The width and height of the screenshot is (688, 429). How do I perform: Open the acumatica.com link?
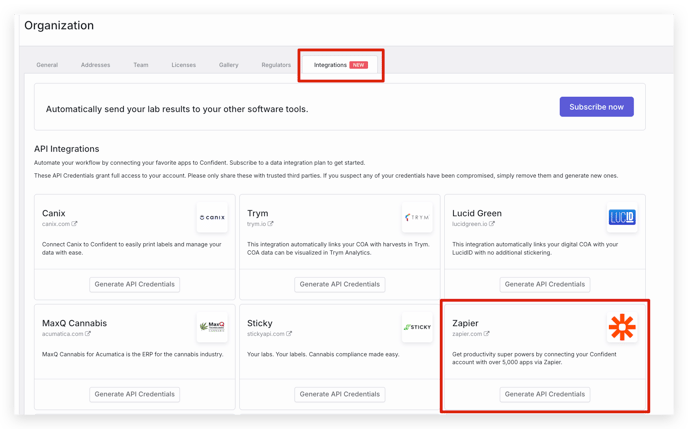[66, 334]
